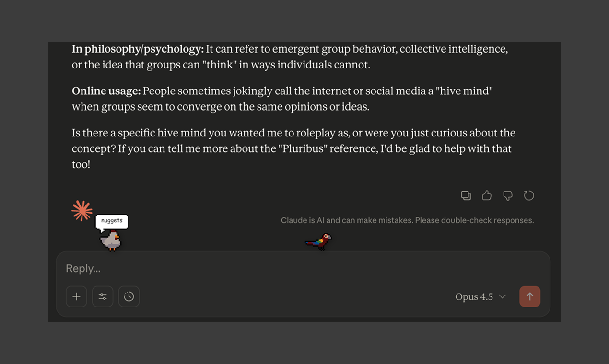Screen dimensions: 609x364
Task: Click the nuggets speech bubble
Action: 112,221
